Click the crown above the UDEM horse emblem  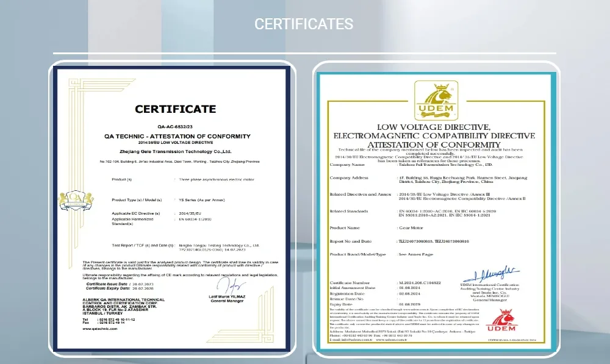tap(442, 85)
